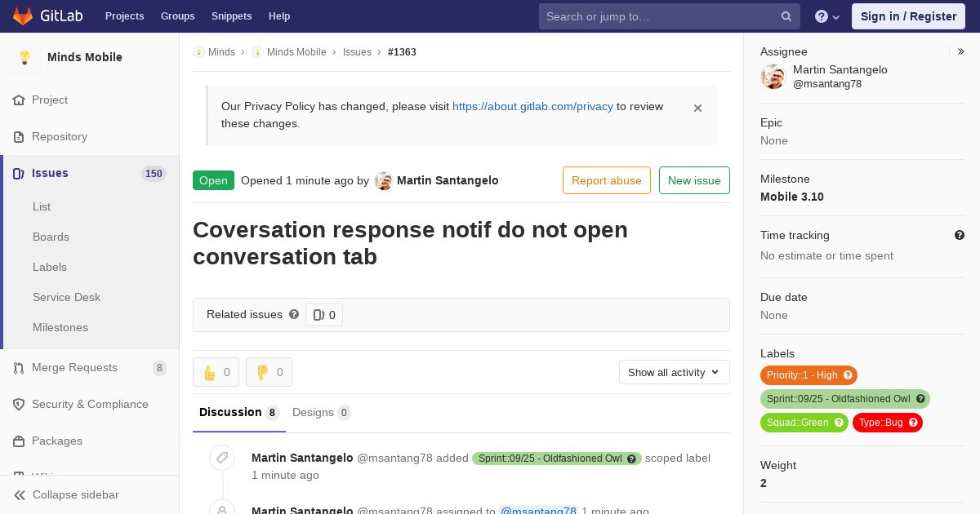The height and width of the screenshot is (514, 980).
Task: Switch to the Designs tab
Action: point(322,413)
